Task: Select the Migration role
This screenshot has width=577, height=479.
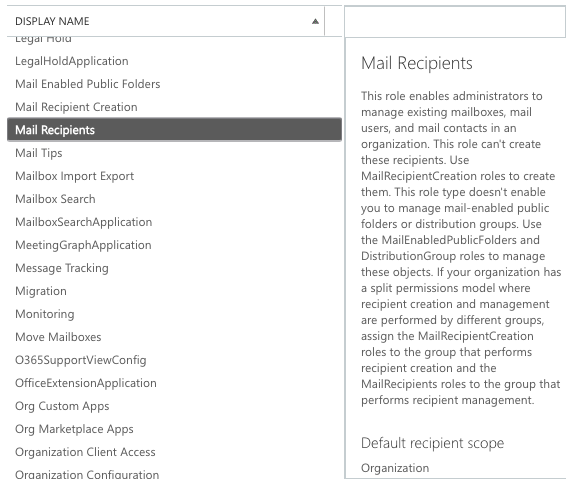Action: (174, 291)
